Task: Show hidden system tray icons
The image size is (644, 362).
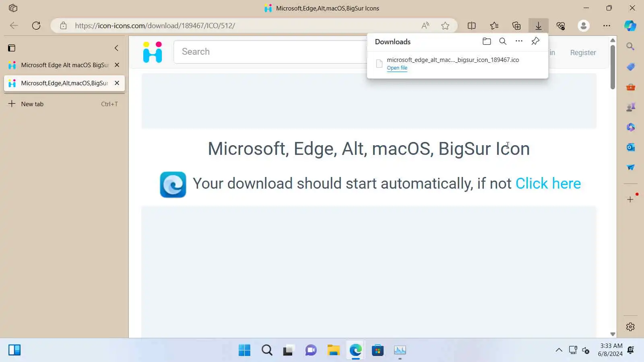Action: point(559,350)
